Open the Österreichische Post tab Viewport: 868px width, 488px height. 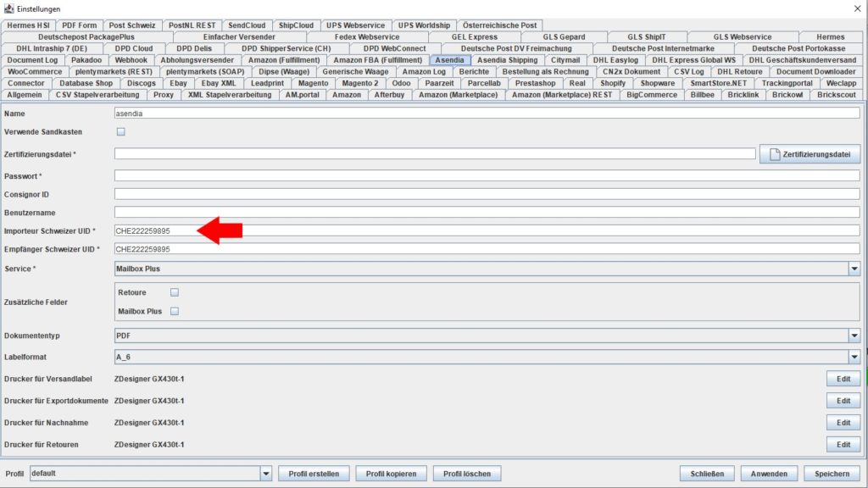[x=499, y=25]
